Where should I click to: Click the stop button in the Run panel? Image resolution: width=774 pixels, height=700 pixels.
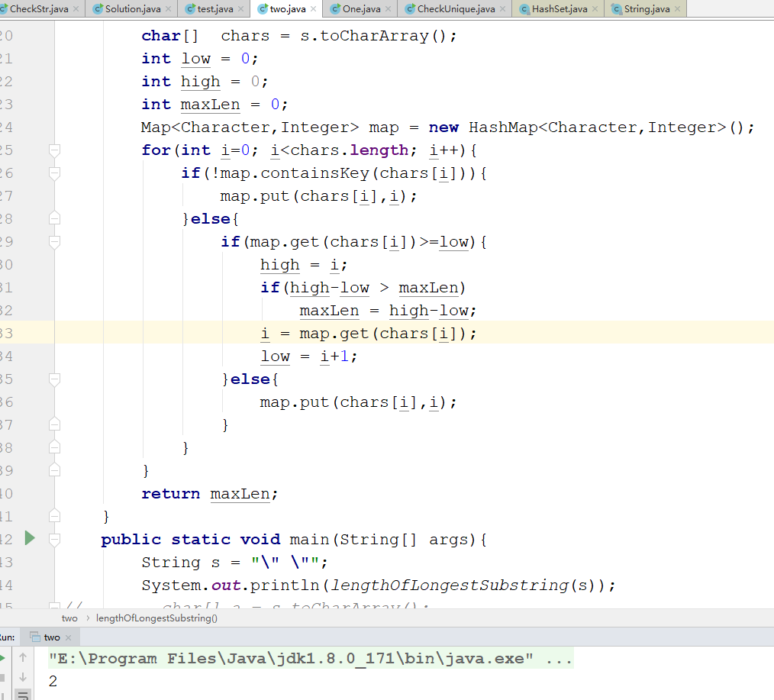pyautogui.click(x=2, y=677)
